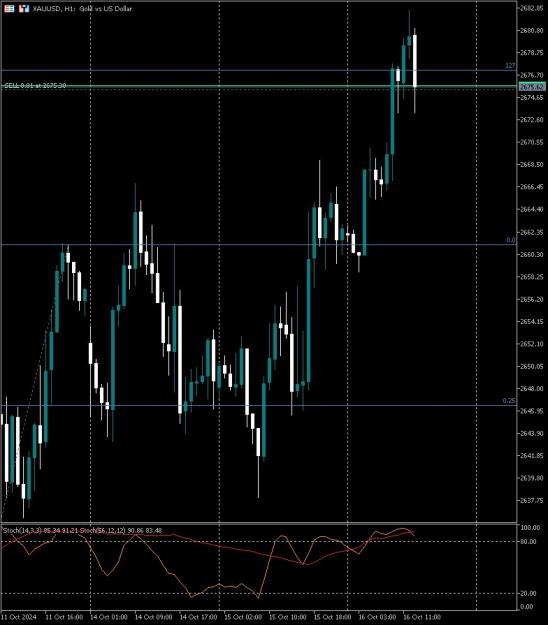Viewport: 548px width, 625px height.
Task: Toggle the One Click Trading panel icon
Action: click(24, 8)
